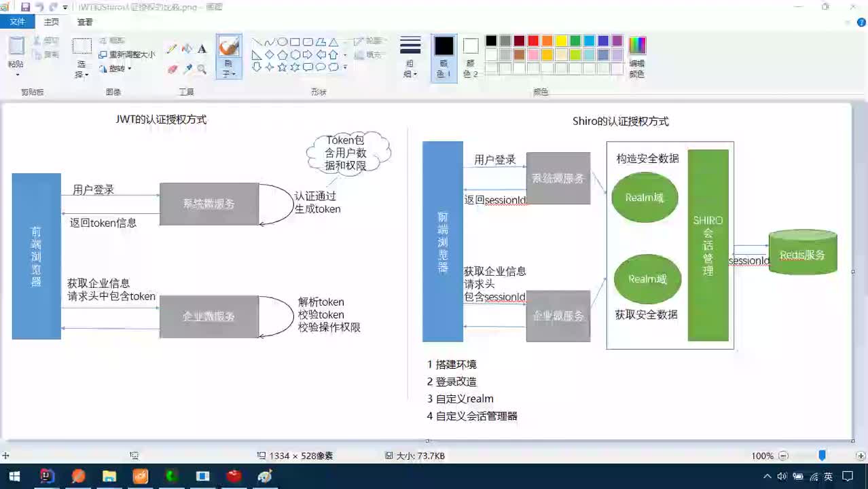
Task: Select the straight line shape
Action: tap(257, 42)
